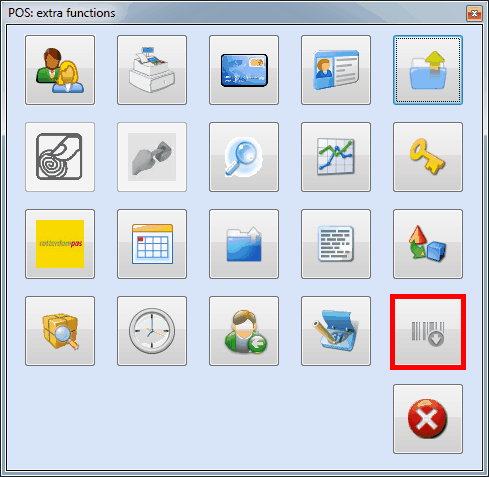Click the greyed hand with padlock icon
This screenshot has width=489, height=477.
tap(152, 157)
